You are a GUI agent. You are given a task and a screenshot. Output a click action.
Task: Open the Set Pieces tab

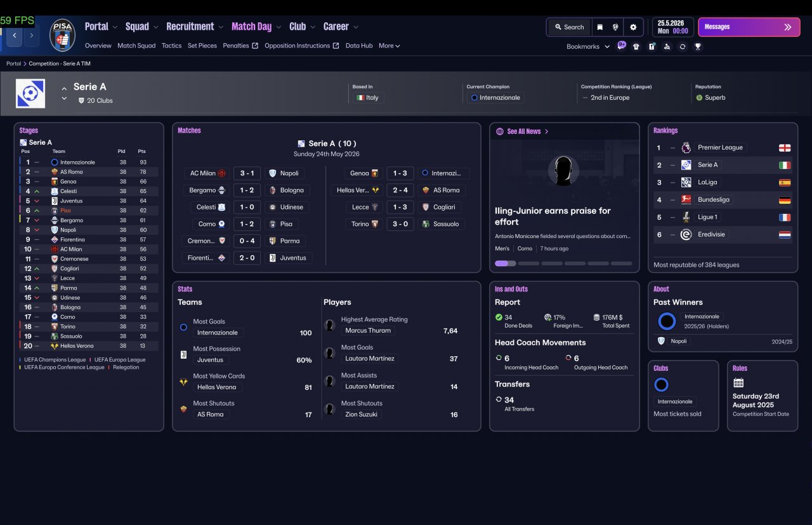[202, 46]
